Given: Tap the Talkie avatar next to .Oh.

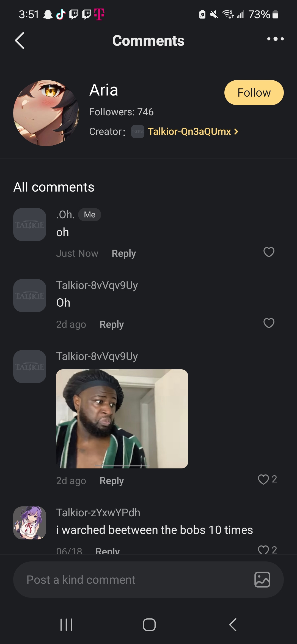Looking at the screenshot, I should tap(30, 225).
